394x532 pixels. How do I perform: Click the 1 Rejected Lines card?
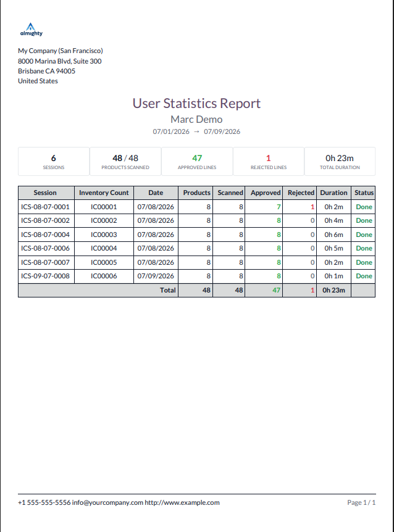[269, 162]
